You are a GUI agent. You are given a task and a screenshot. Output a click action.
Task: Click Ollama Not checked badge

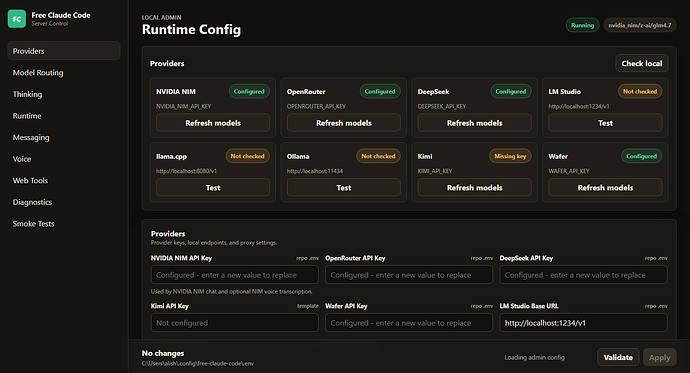[x=378, y=156]
